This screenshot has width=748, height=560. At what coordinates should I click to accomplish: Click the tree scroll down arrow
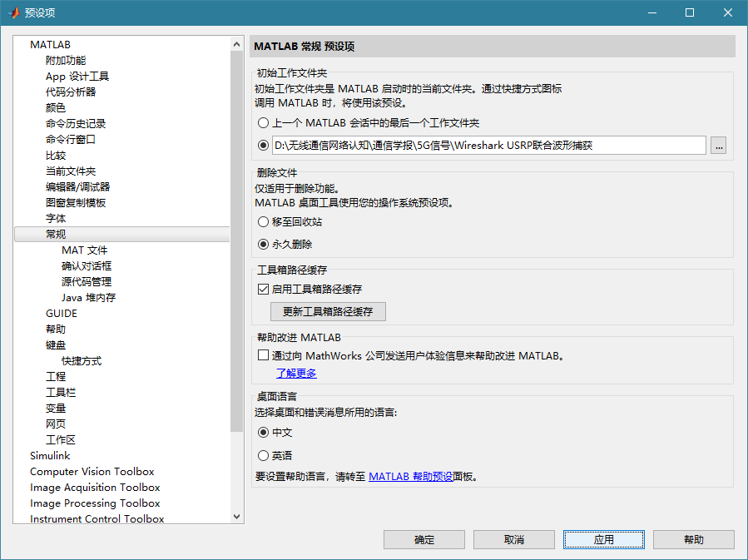click(236, 517)
